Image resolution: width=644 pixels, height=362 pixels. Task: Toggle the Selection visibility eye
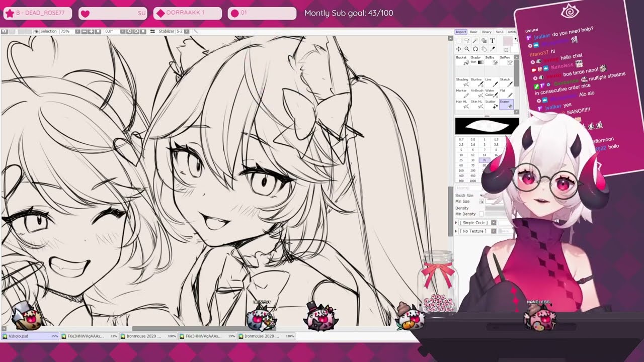(x=37, y=31)
